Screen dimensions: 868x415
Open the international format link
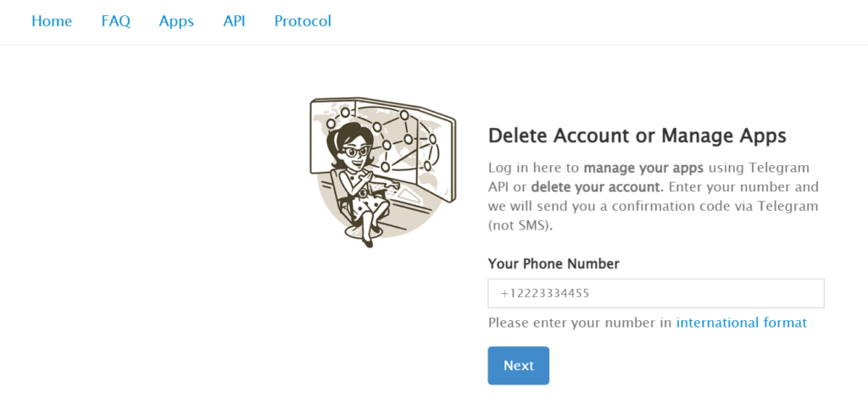coord(741,323)
